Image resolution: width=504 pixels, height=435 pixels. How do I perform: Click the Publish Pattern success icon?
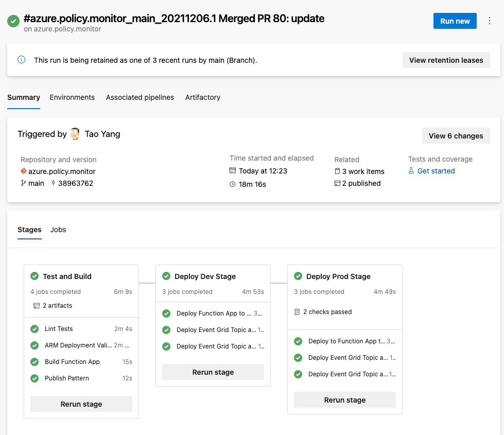point(34,378)
